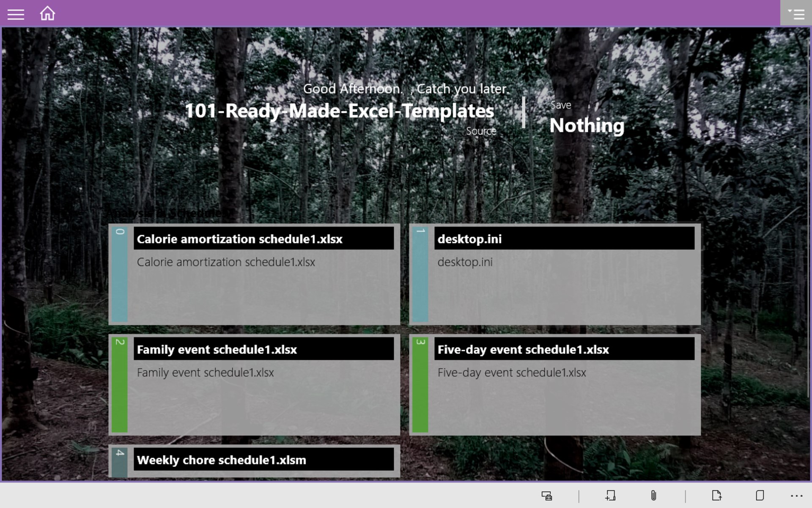Click the Save Nothing label
The image size is (812, 508).
point(587,125)
